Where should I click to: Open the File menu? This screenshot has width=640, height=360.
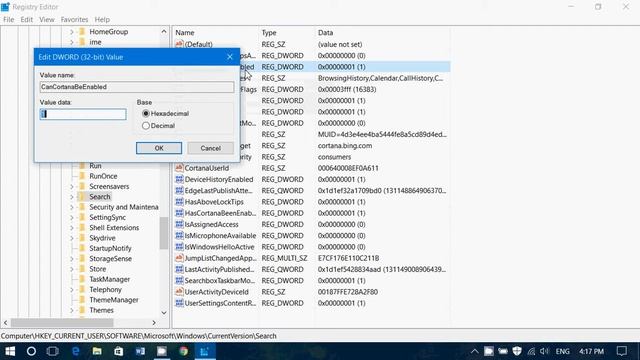[x=9, y=19]
